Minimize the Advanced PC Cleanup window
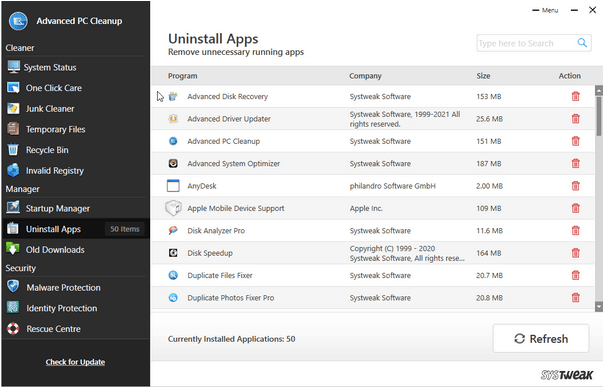The image size is (609, 390). [574, 10]
